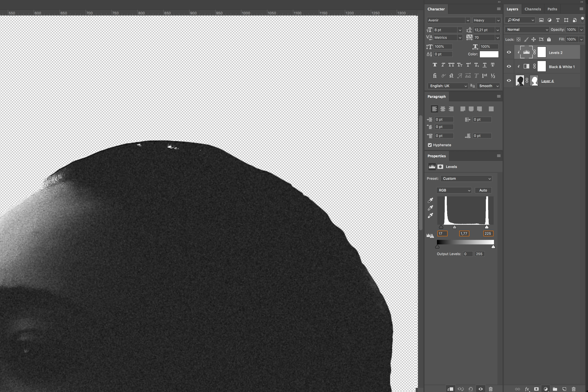Switch to the Channels tab

click(x=533, y=9)
